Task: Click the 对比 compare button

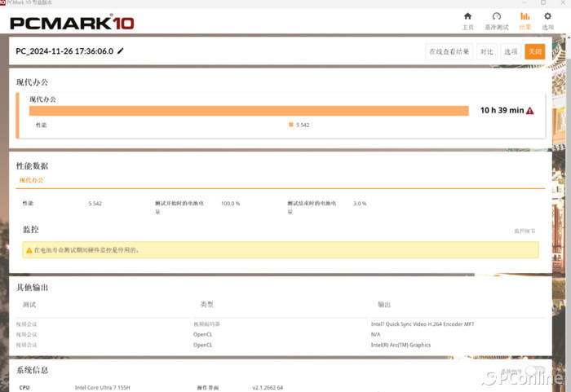Action: click(486, 51)
